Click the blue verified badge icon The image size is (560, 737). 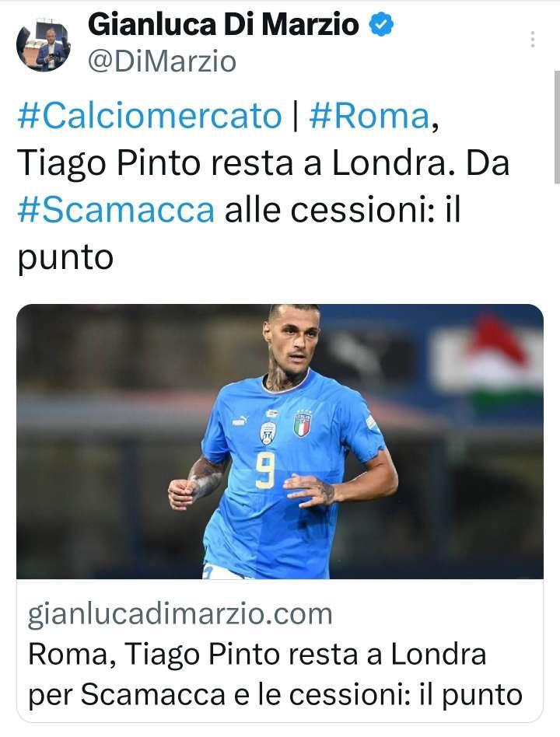point(381,24)
